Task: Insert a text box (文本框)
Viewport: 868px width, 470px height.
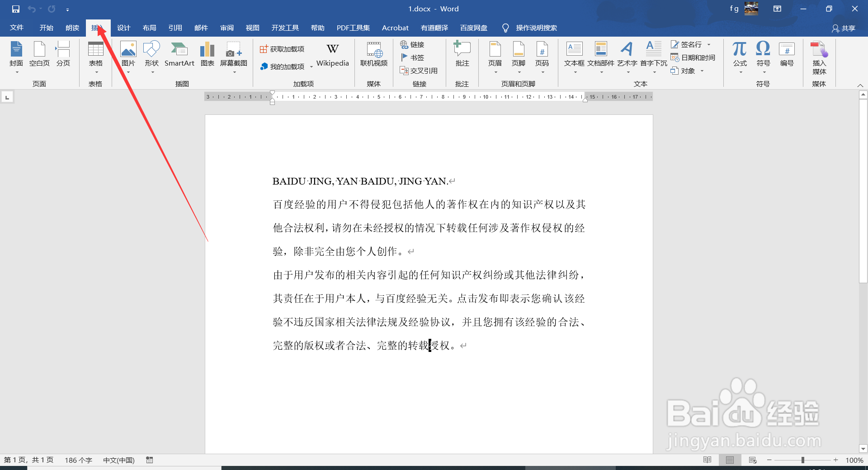Action: (x=574, y=57)
